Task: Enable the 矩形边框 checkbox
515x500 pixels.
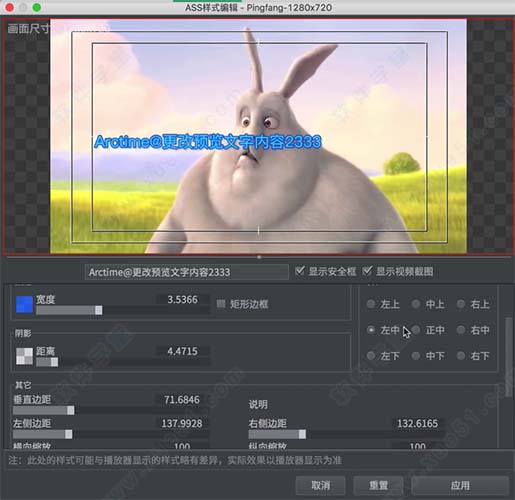Action: [221, 304]
